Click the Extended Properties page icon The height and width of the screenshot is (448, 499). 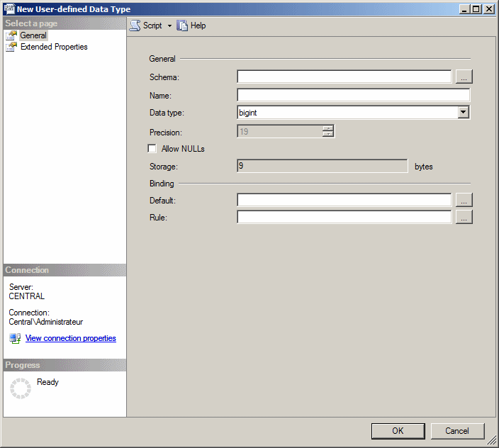tap(11, 47)
